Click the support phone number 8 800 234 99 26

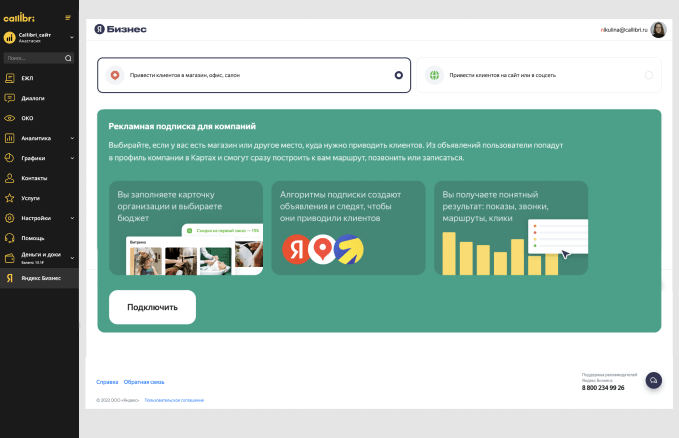603,388
